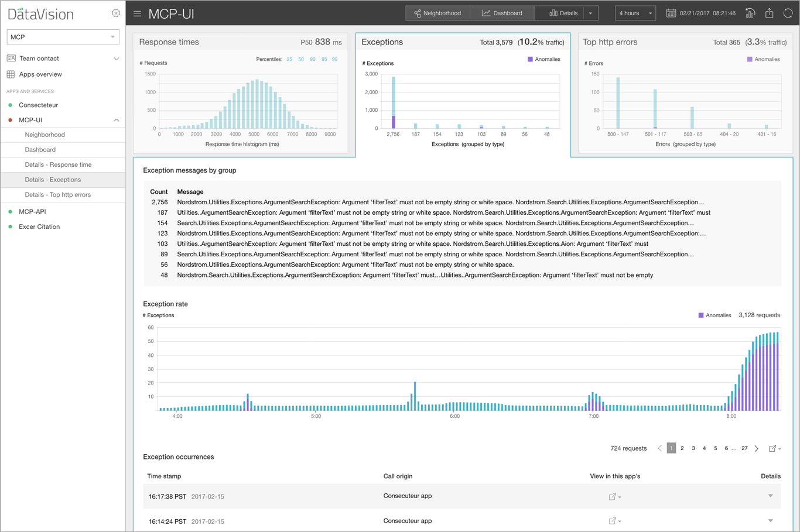Go to previous page arrow in pagination
The image size is (800, 532).
(x=659, y=448)
